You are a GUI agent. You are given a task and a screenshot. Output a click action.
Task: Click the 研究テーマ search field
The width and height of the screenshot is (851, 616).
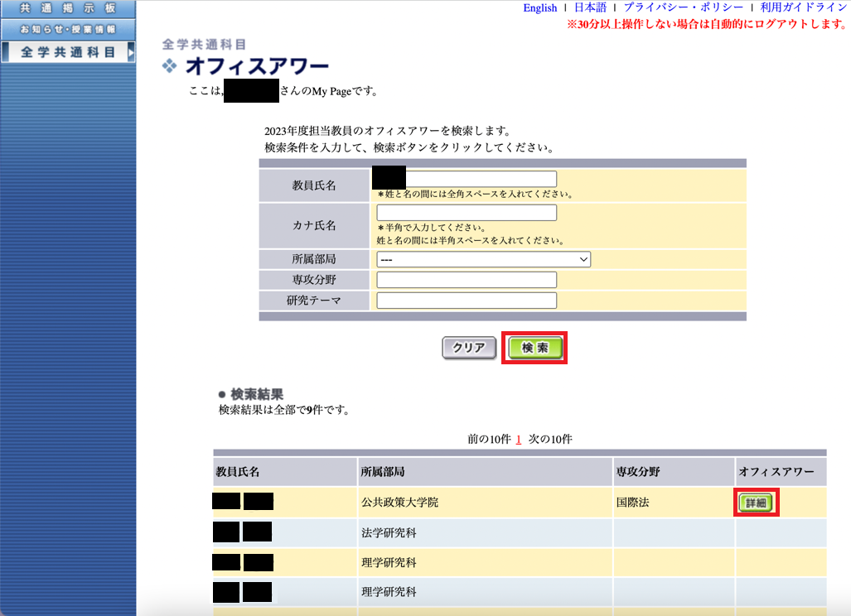[467, 301]
